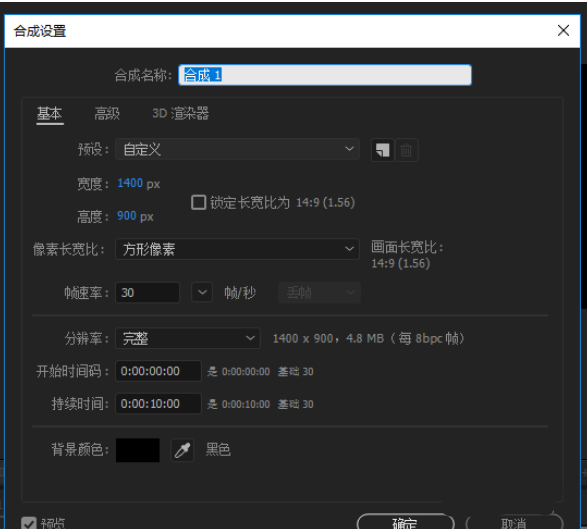Open the disabled 丢帧 dropdown
Viewport: 587px width, 529px height.
click(x=319, y=292)
